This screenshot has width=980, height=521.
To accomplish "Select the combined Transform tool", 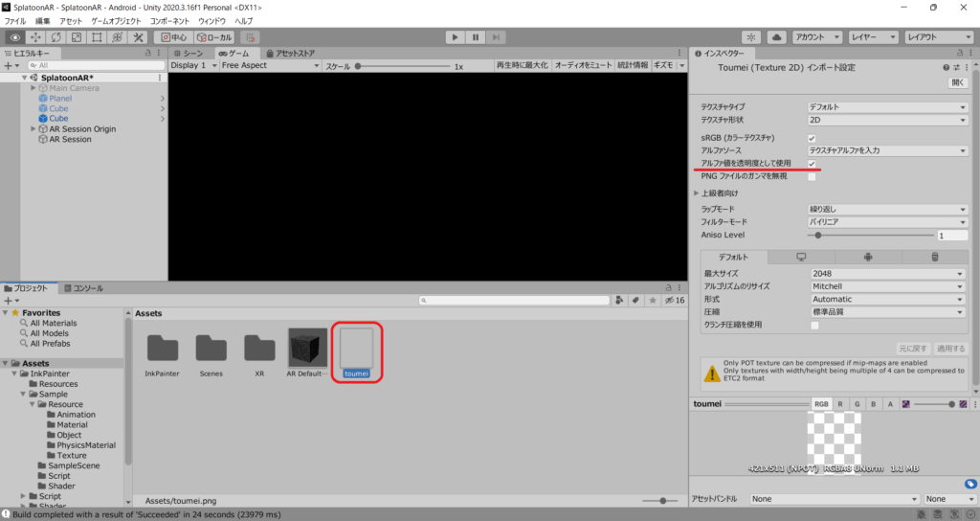I will 118,37.
